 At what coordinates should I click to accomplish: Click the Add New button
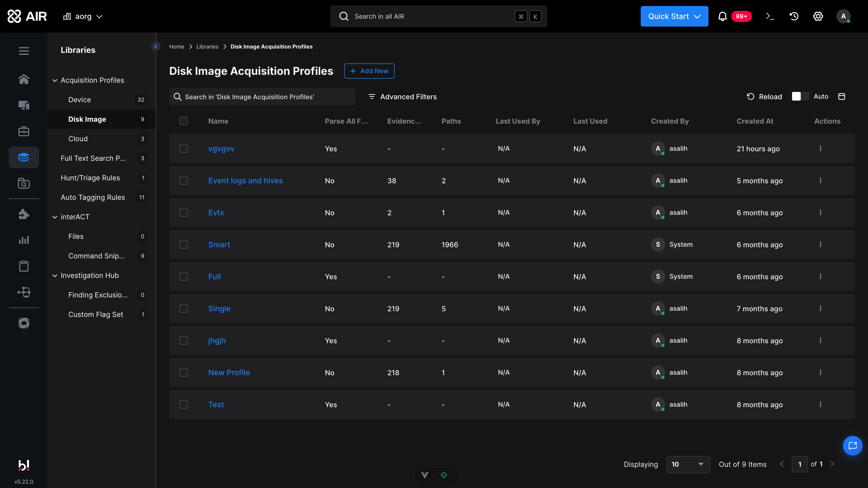[369, 71]
